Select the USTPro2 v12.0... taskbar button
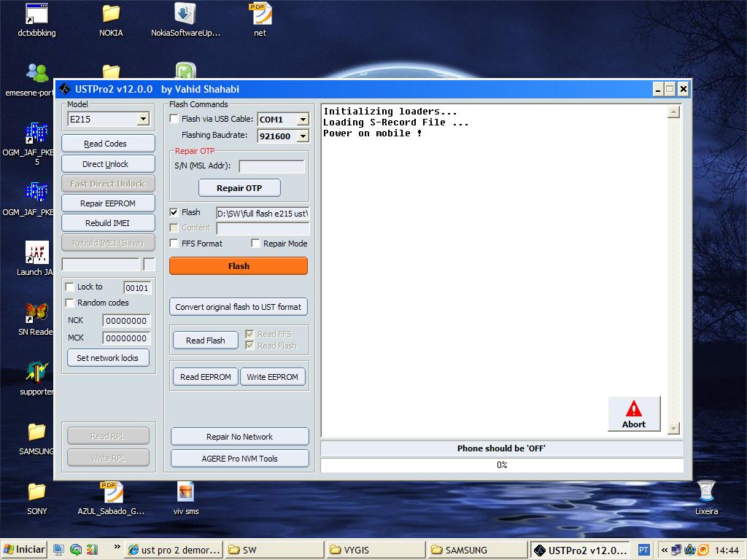The image size is (747, 560). [x=580, y=550]
